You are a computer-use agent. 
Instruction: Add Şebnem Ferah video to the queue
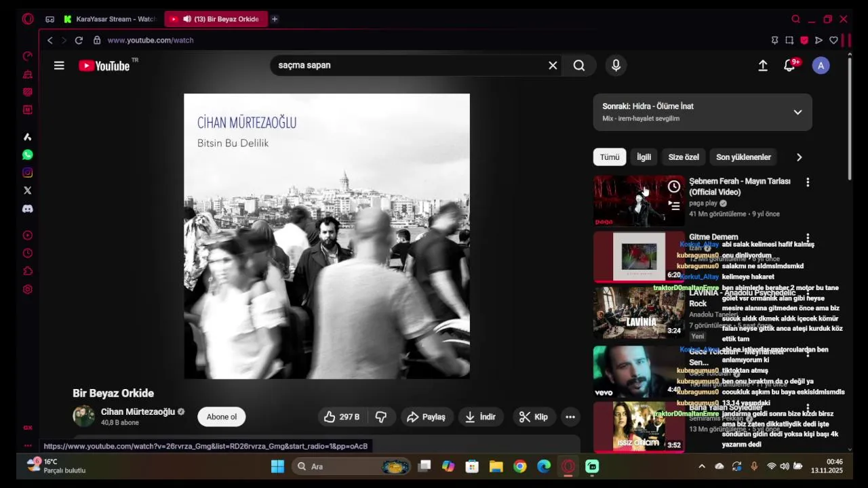673,205
